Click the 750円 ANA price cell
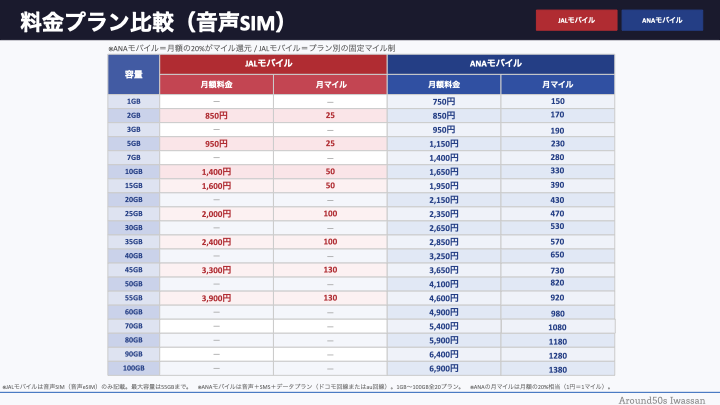Screen dimensions: 720x405 tap(443, 102)
